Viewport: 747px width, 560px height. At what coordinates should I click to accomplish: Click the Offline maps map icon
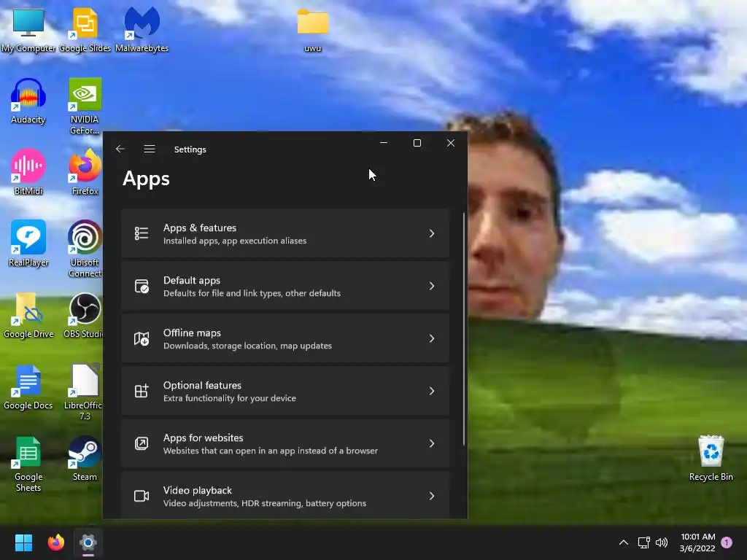pyautogui.click(x=142, y=338)
